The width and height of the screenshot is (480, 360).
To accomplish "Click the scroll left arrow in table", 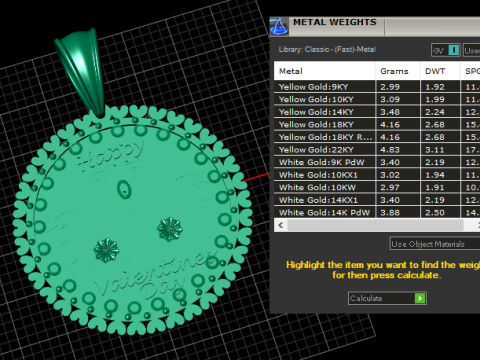I will [281, 225].
